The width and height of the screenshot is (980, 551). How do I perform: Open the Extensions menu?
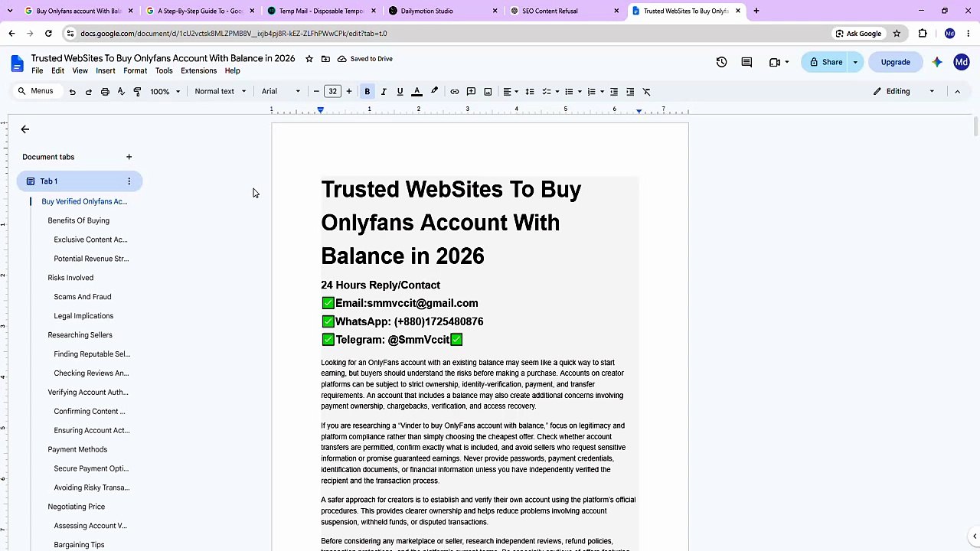[198, 71]
